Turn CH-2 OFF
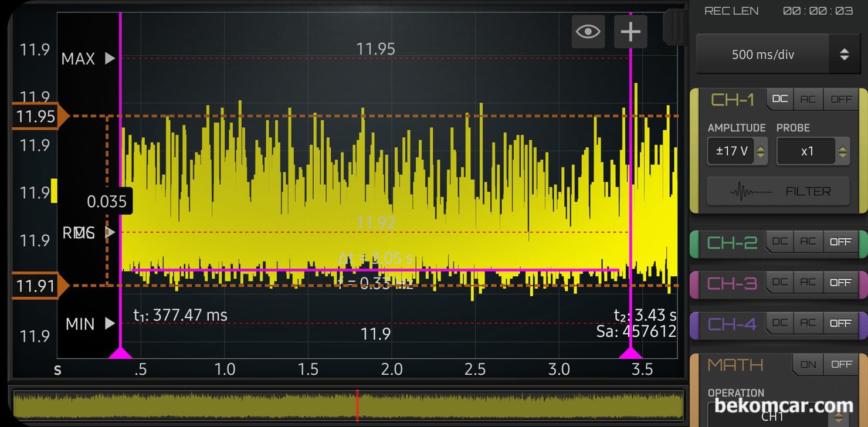The height and width of the screenshot is (427, 868). point(841,241)
